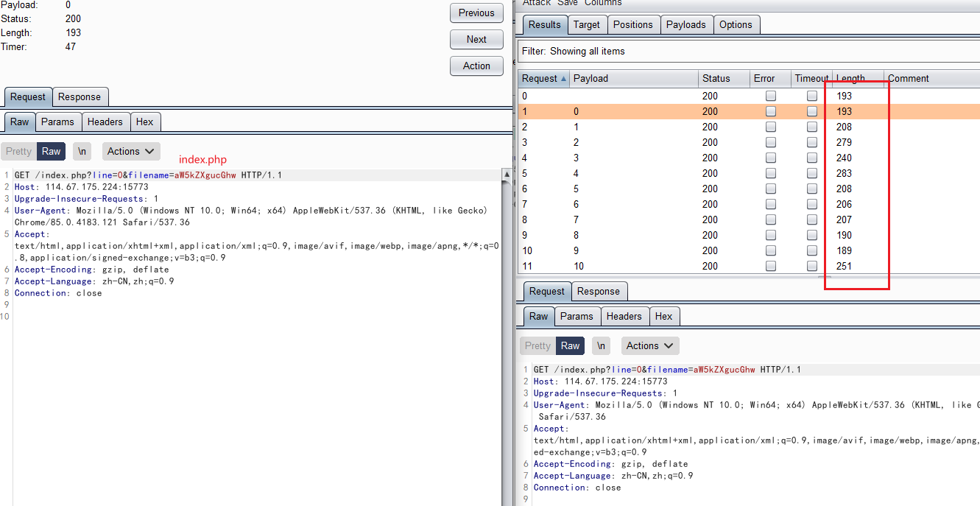Viewport: 980px width, 506px height.
Task: Click Length value 240 in results table
Action: pos(844,158)
